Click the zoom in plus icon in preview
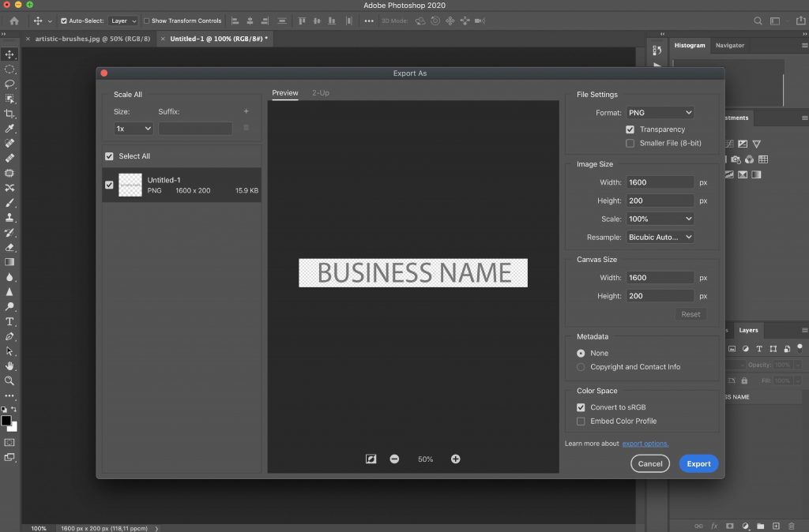Screen dimensions: 809x532 click(456, 459)
